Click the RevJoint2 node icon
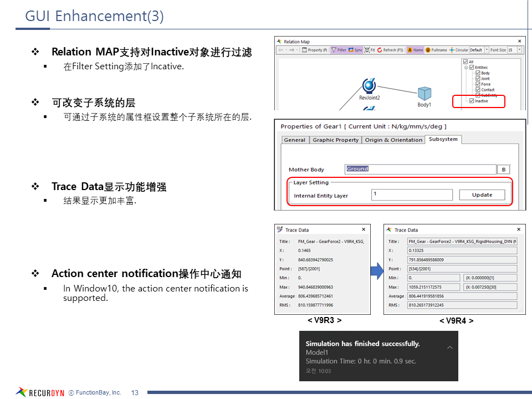Screen dimensions: 532x399 (x=369, y=86)
